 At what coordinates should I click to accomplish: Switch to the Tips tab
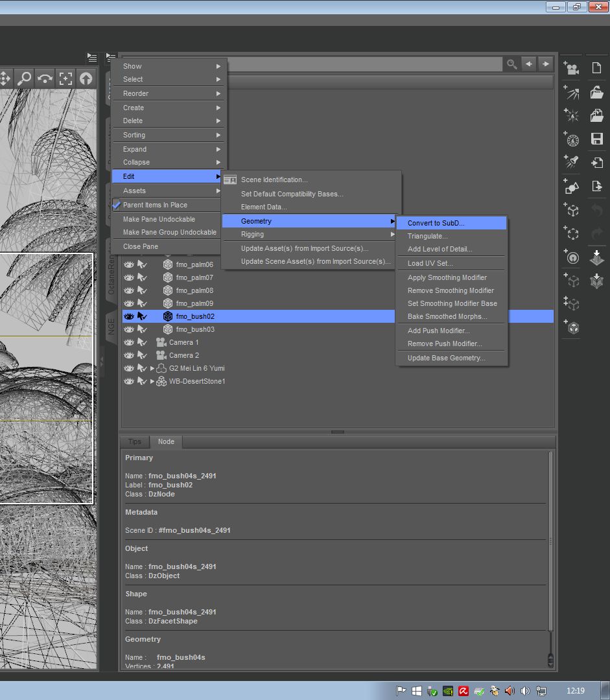(x=134, y=441)
